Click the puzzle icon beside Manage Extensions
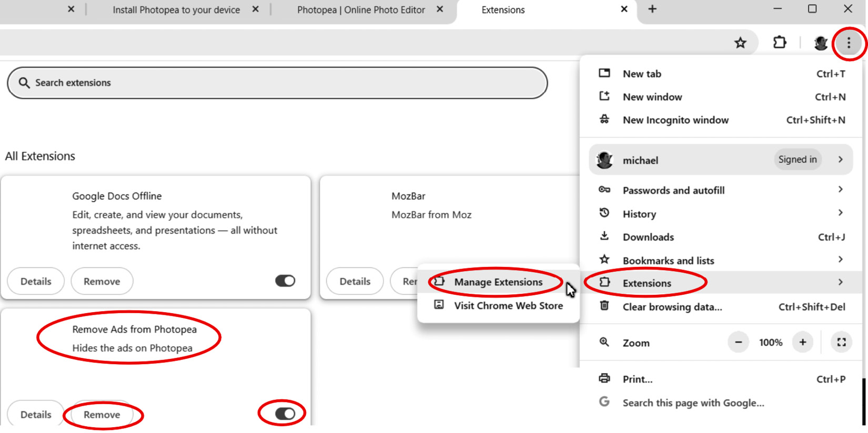868x433 pixels. pos(439,281)
